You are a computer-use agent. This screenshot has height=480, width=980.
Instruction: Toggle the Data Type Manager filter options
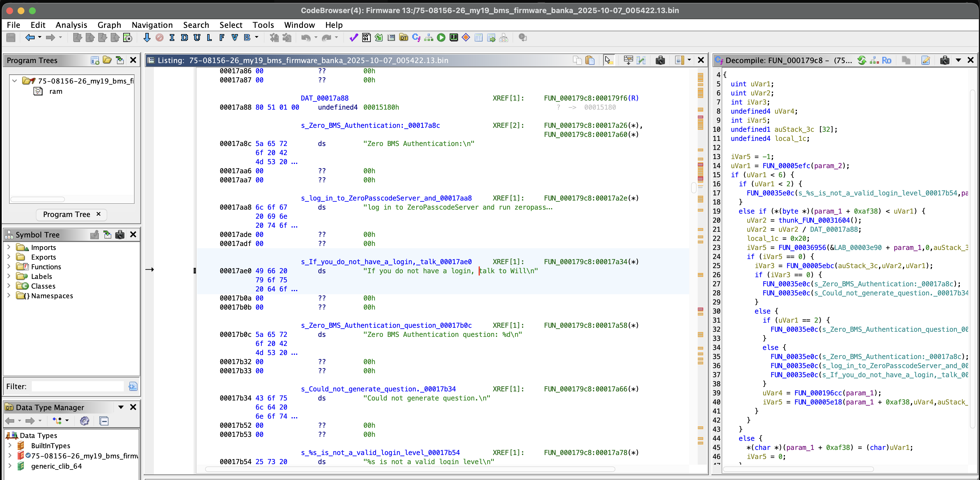coord(84,421)
